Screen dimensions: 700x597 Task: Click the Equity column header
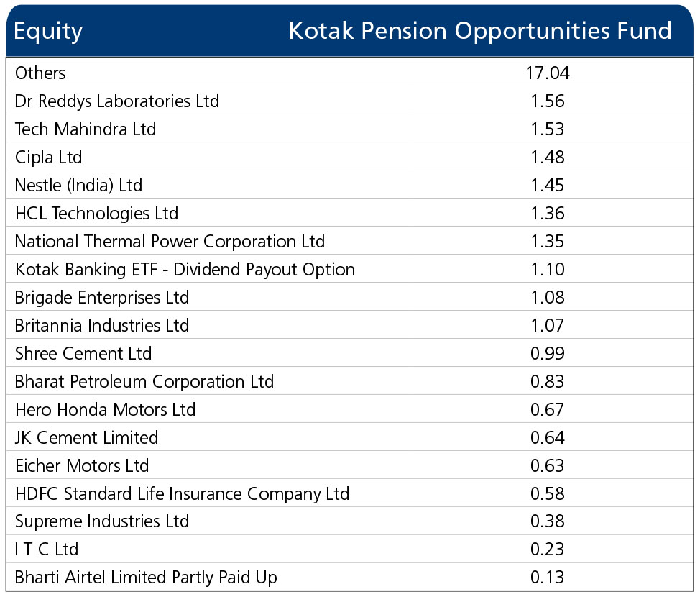[48, 31]
